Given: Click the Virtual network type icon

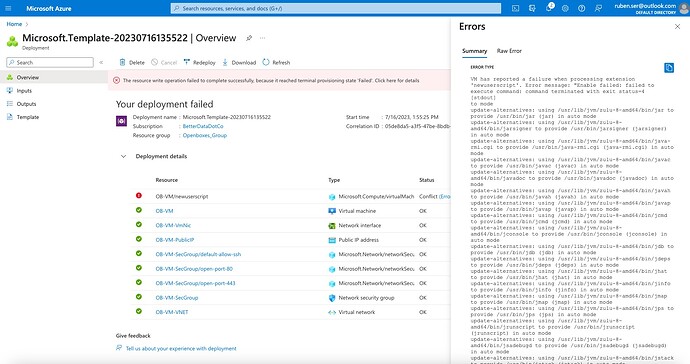Looking at the screenshot, I should 332,313.
